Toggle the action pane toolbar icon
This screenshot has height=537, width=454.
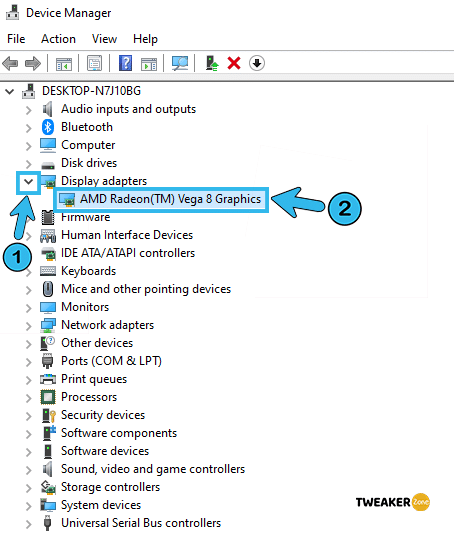point(149,64)
